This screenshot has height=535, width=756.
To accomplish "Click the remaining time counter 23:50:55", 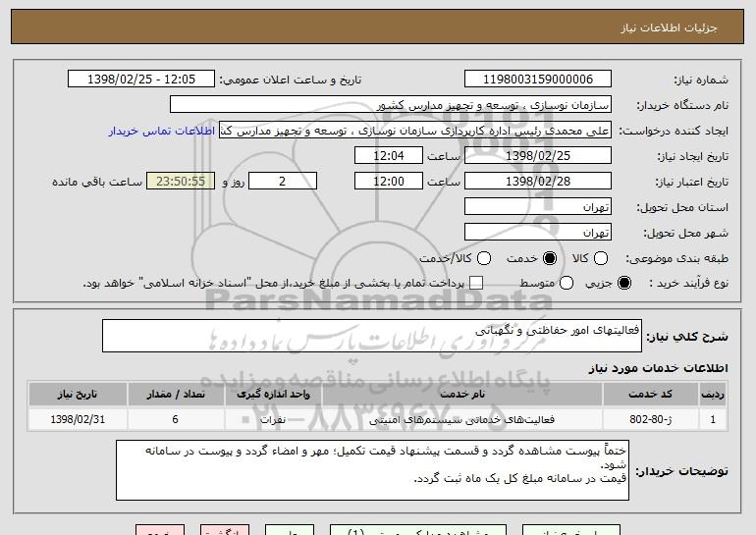I will pos(181,182).
